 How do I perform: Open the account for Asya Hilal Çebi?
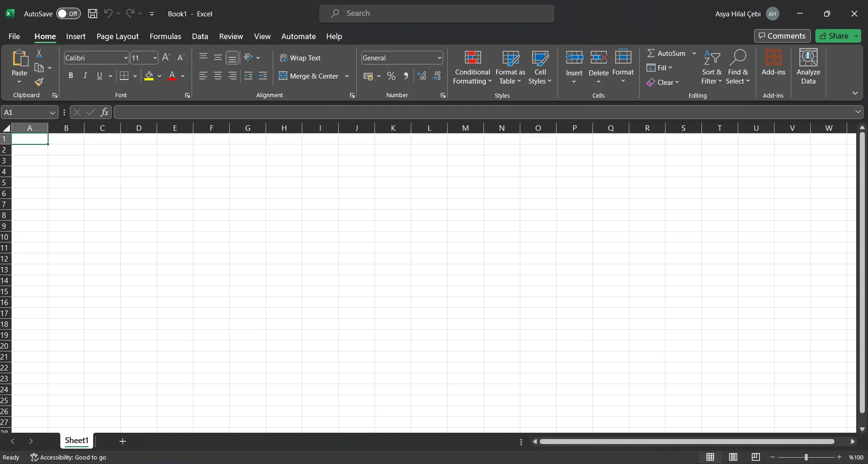[x=747, y=14]
